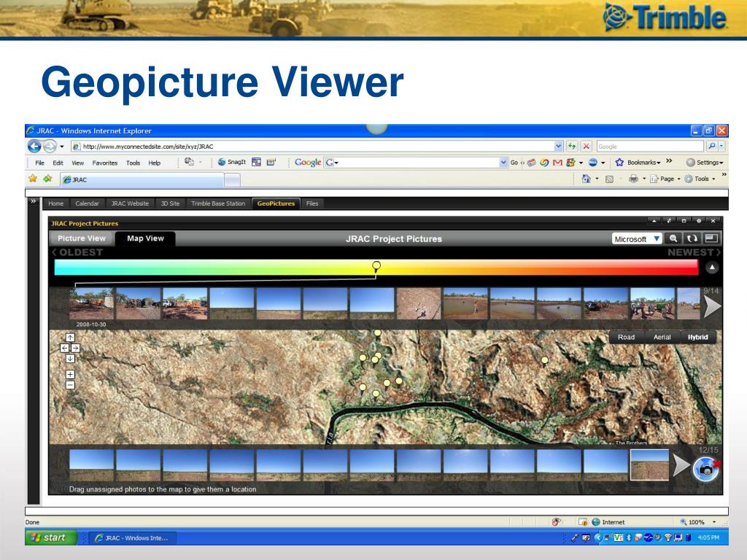Image resolution: width=747 pixels, height=560 pixels.
Task: Open the Favorites menu
Action: [105, 163]
